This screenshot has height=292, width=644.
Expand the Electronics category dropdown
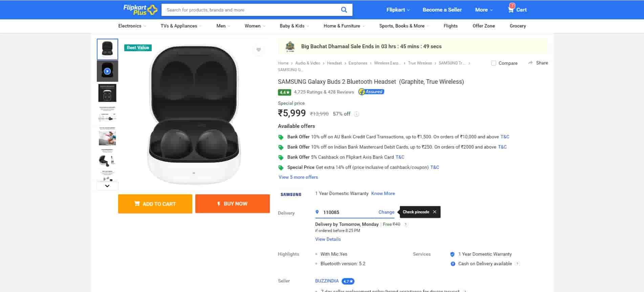tap(132, 26)
